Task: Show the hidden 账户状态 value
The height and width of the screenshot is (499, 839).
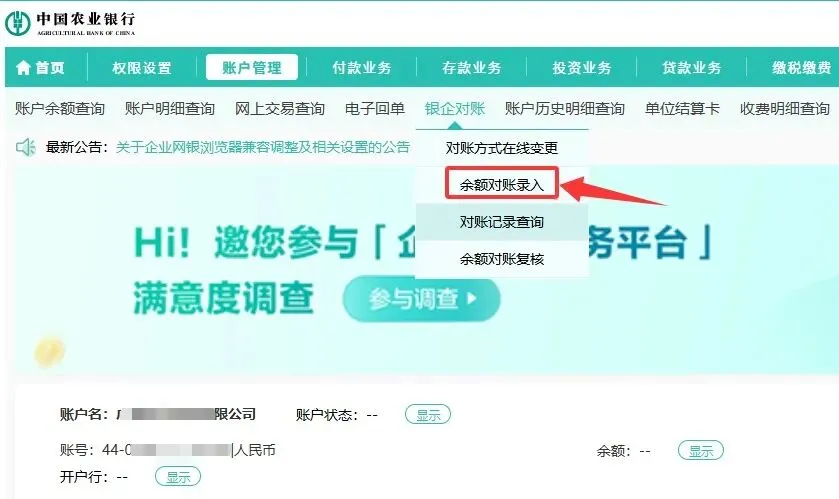Action: coord(428,414)
